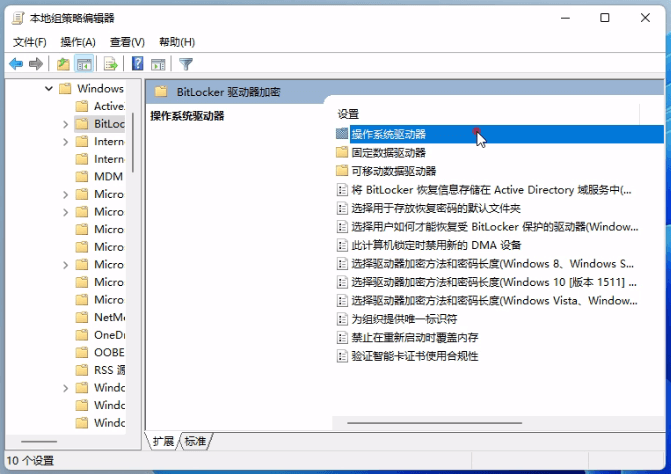Switch to the 扩展 tab
Viewport: 671px width, 474px height.
(163, 441)
